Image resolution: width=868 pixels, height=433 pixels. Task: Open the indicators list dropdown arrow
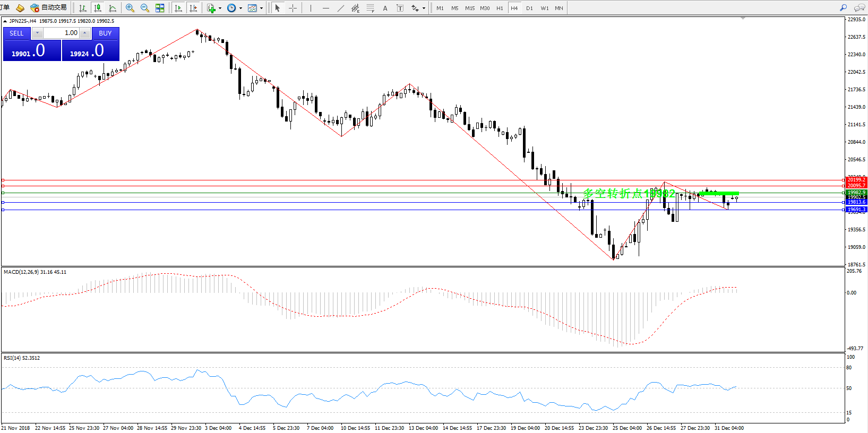point(220,8)
